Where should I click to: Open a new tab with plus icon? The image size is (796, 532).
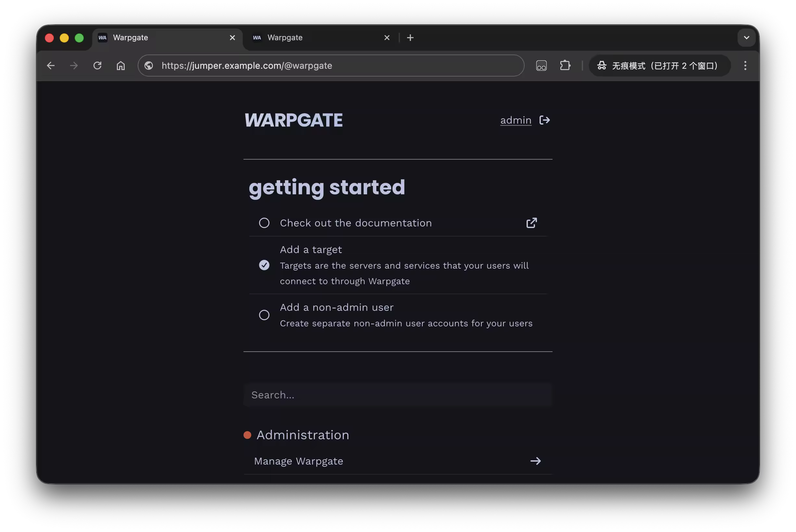click(x=410, y=38)
